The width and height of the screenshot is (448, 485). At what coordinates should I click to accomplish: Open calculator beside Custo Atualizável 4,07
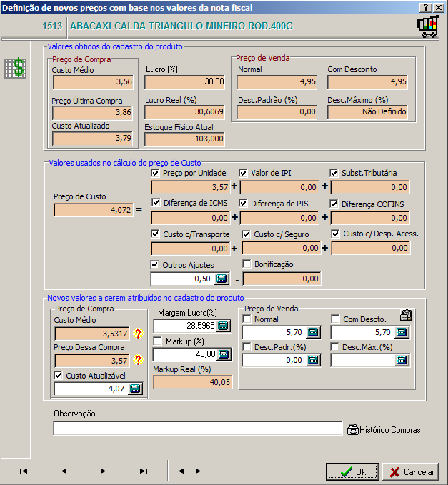[x=135, y=389]
